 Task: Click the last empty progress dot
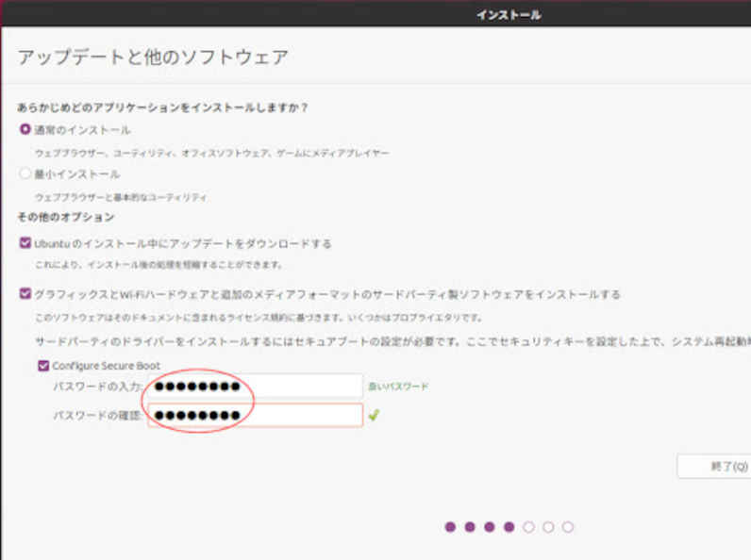568,527
